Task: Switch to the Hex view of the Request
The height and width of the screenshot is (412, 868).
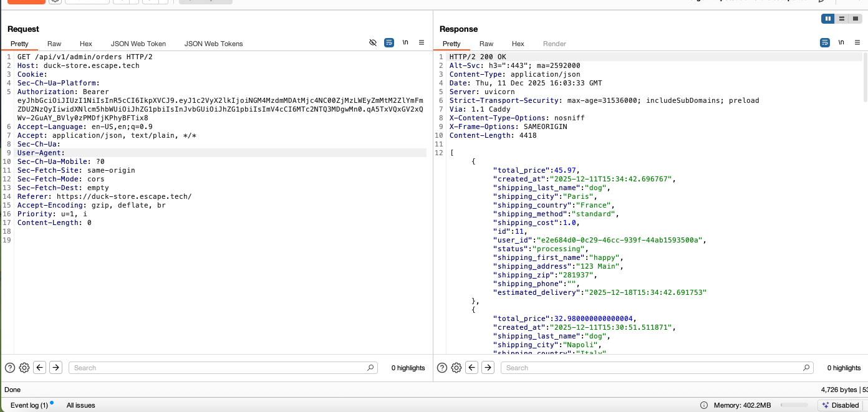Action: (x=85, y=44)
